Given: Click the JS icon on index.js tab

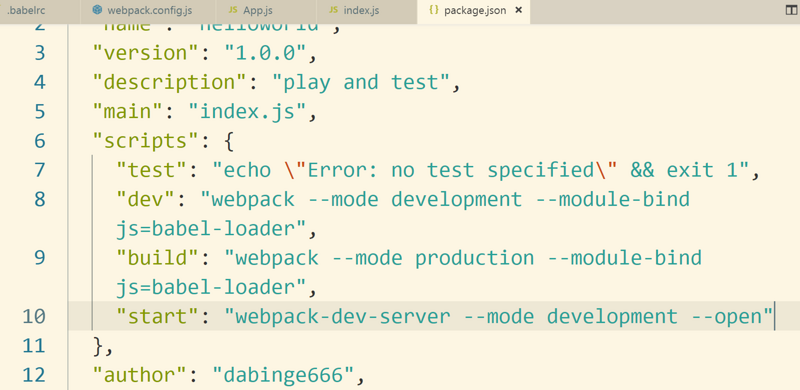Looking at the screenshot, I should tap(334, 10).
